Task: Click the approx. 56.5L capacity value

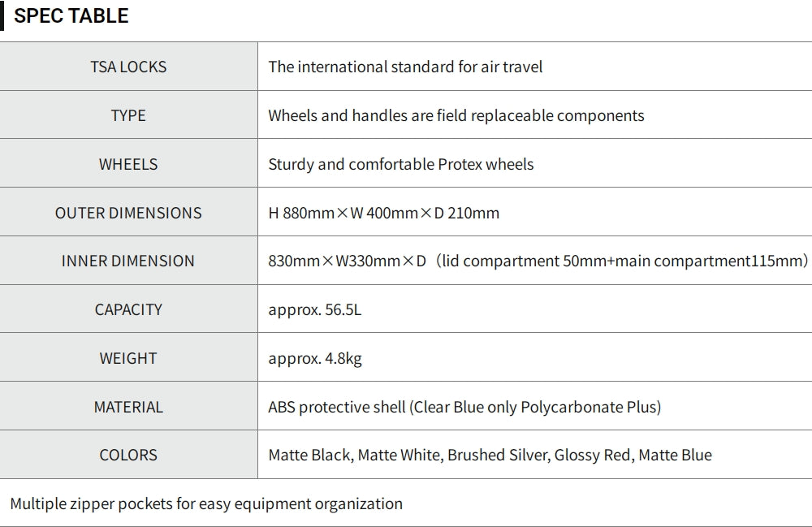Action: (314, 309)
